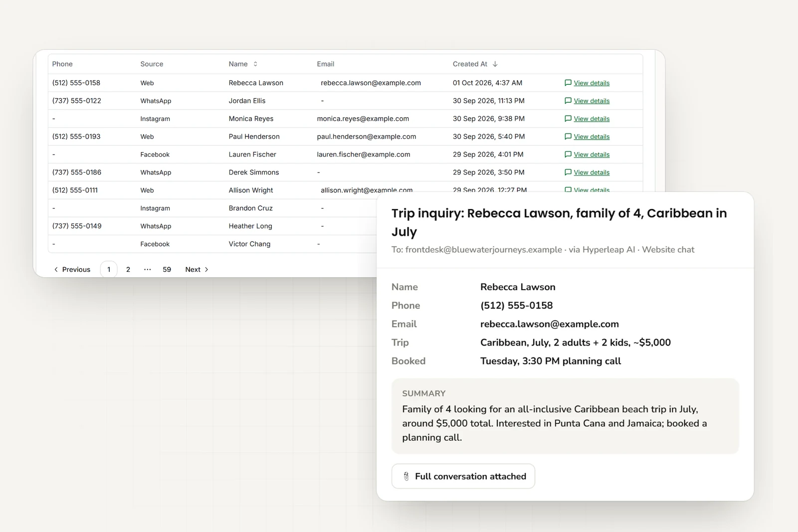Open View details for Paul Henderson
The image size is (798, 532).
pyautogui.click(x=592, y=137)
